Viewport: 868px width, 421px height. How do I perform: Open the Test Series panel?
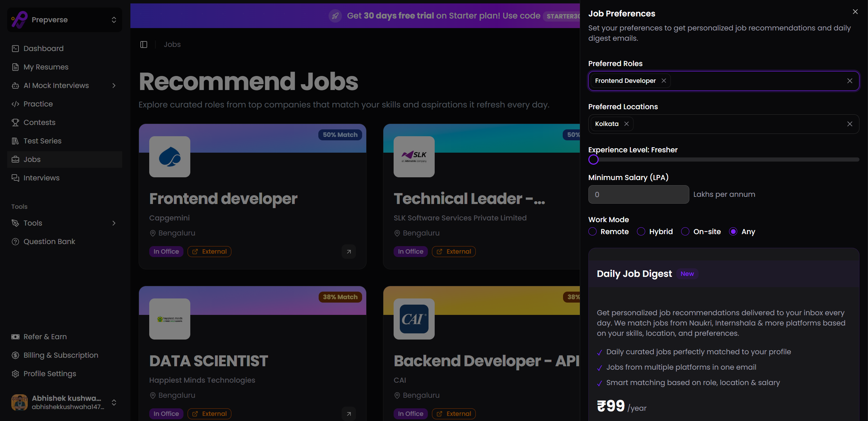click(x=41, y=141)
